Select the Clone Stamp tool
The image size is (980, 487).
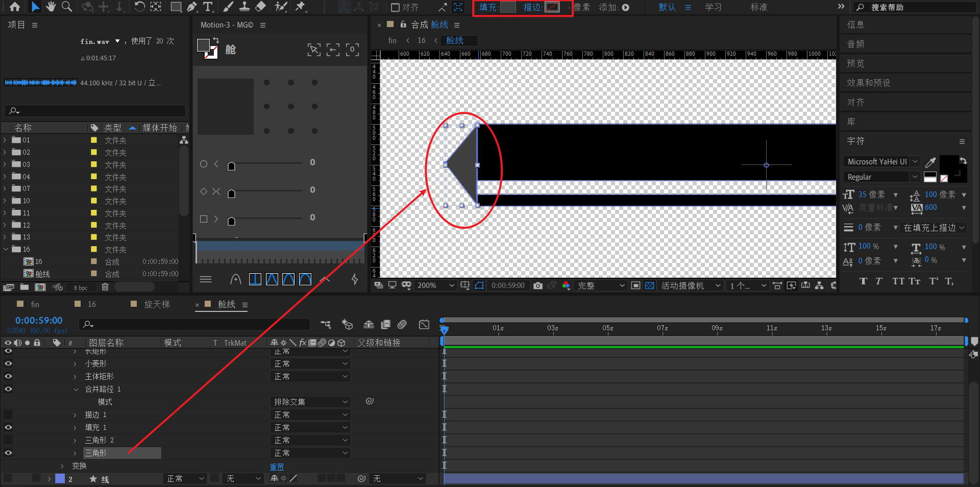click(244, 7)
